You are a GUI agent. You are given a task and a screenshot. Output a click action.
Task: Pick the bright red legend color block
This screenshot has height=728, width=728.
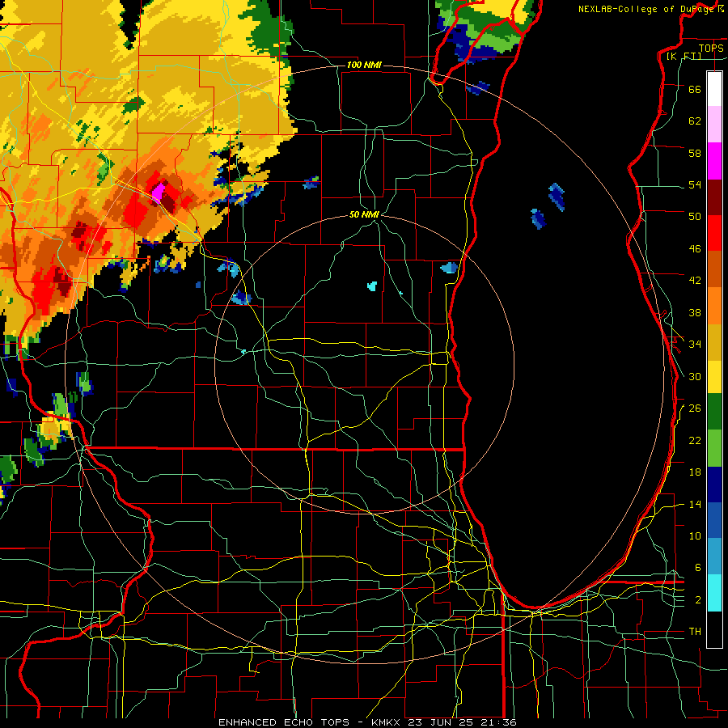pos(714,233)
